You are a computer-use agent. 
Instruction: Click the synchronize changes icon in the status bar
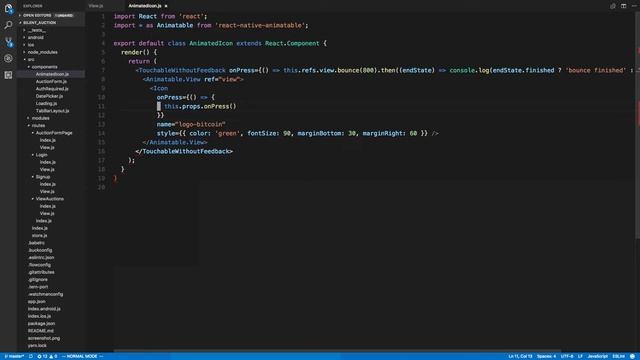click(31, 356)
